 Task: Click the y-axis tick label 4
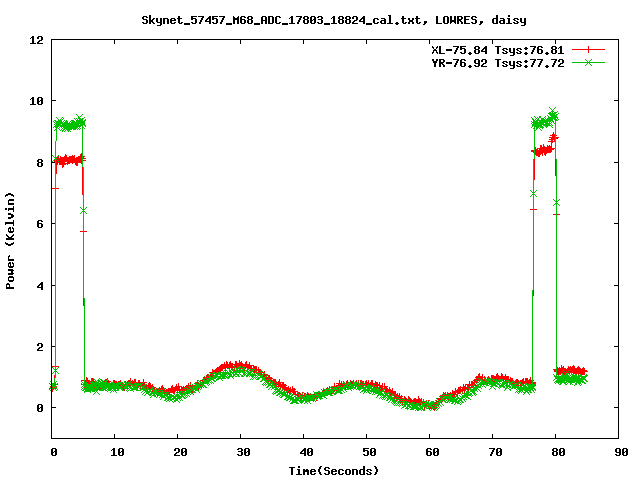pyautogui.click(x=40, y=286)
